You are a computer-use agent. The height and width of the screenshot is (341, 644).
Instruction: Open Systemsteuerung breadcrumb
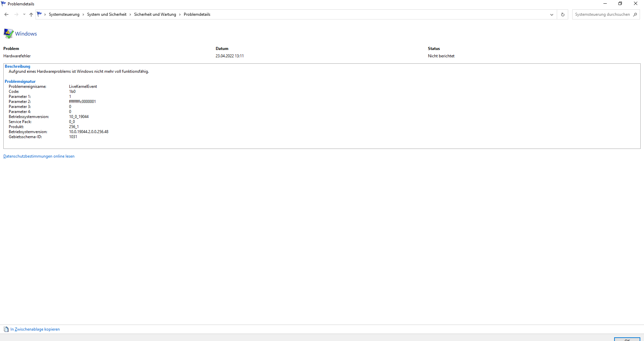tap(64, 14)
